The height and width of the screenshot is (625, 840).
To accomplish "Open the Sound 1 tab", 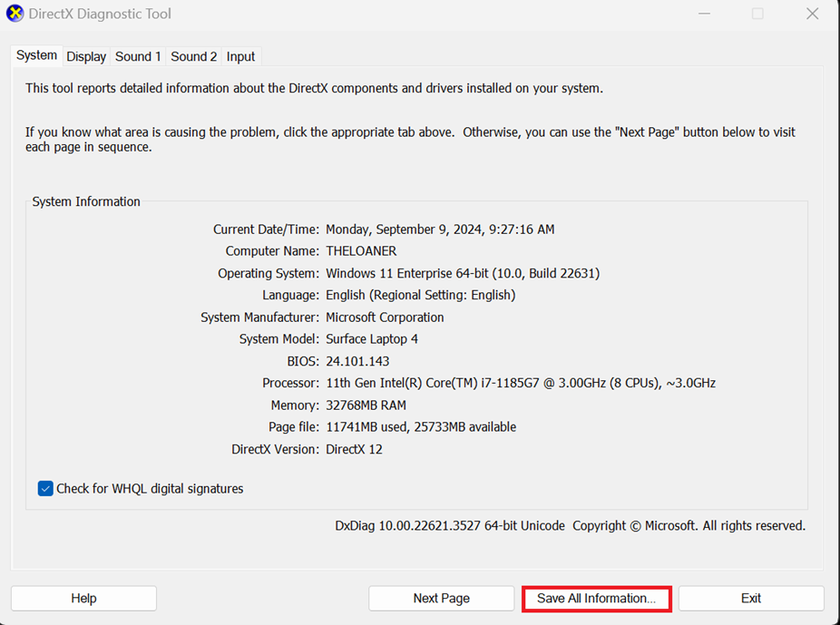I will pos(138,56).
